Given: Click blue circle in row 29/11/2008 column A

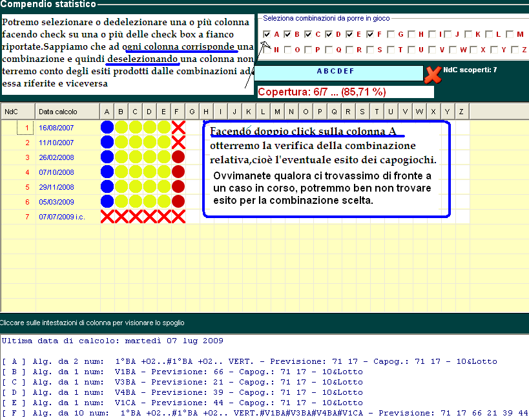Looking at the screenshot, I should tap(107, 186).
